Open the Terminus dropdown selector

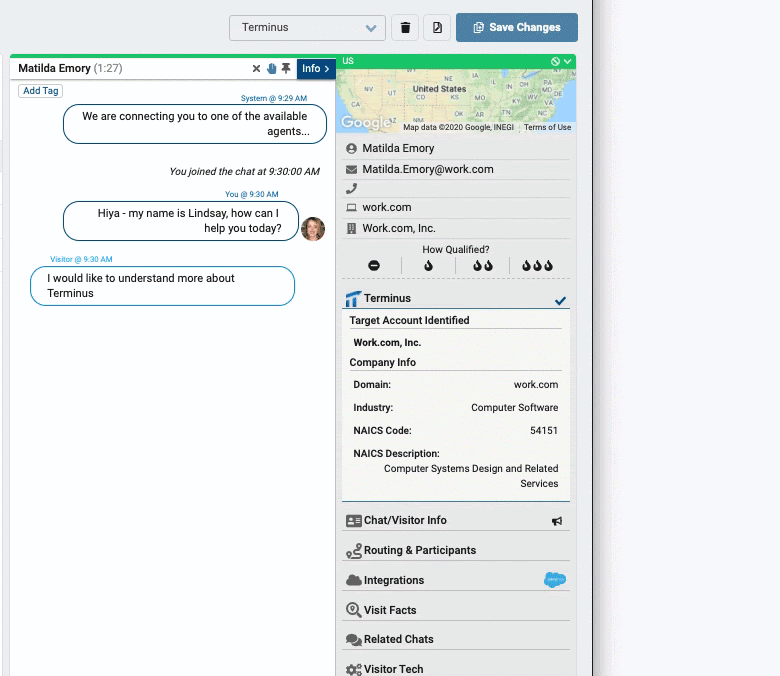[307, 28]
